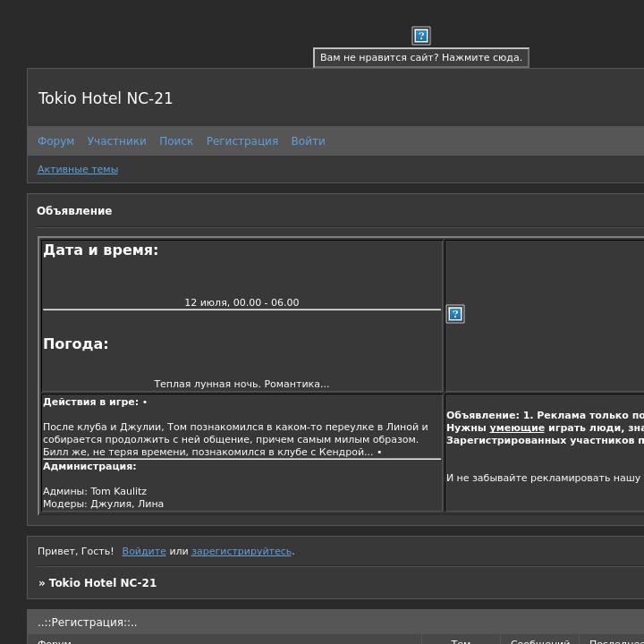Click the broken image icon above site banner

click(421, 36)
